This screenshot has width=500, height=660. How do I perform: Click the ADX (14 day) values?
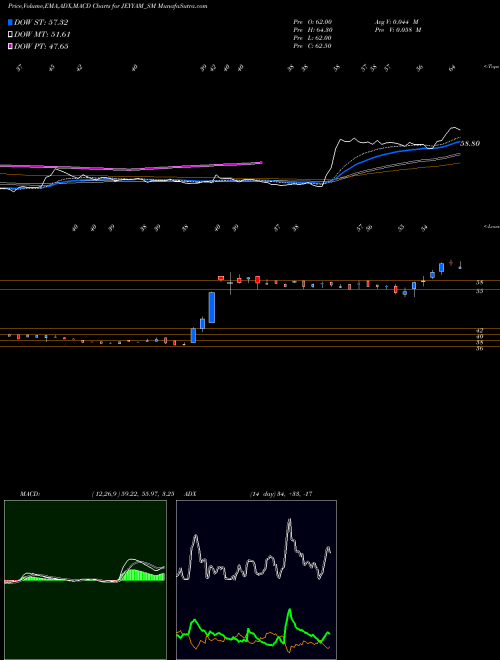[x=281, y=494]
